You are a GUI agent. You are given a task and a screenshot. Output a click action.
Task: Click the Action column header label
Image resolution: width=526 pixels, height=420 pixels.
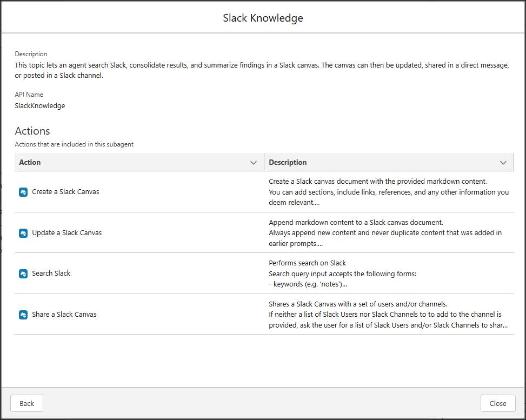[x=30, y=162]
